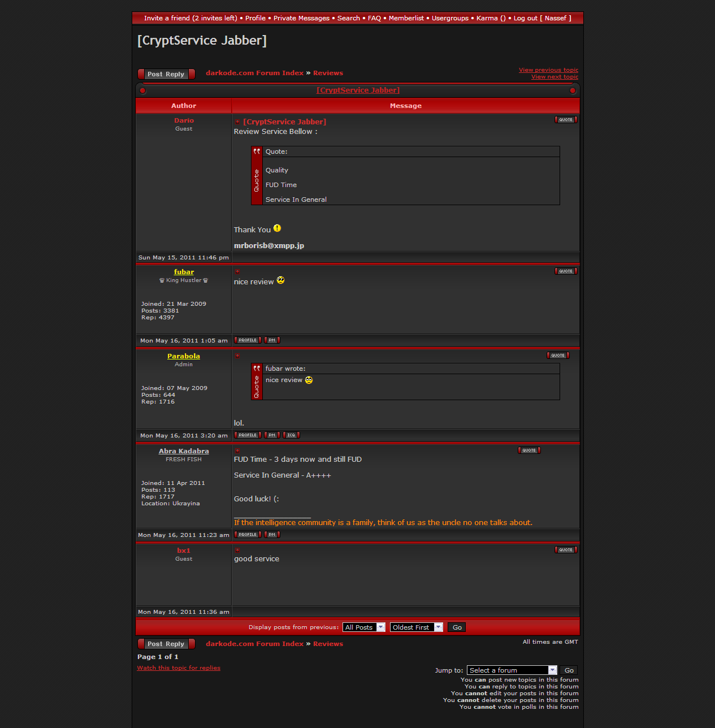The height and width of the screenshot is (728, 715).
Task: Expand the Oldest First sort dropdown
Action: coord(416,627)
